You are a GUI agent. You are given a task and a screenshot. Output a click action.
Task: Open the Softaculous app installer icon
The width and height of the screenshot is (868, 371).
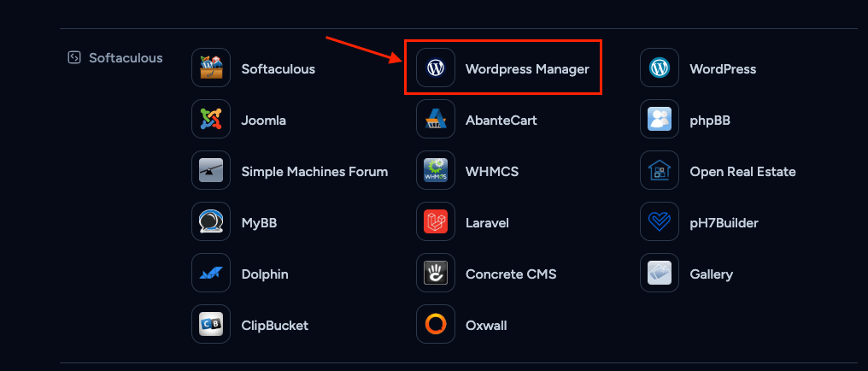pos(211,68)
